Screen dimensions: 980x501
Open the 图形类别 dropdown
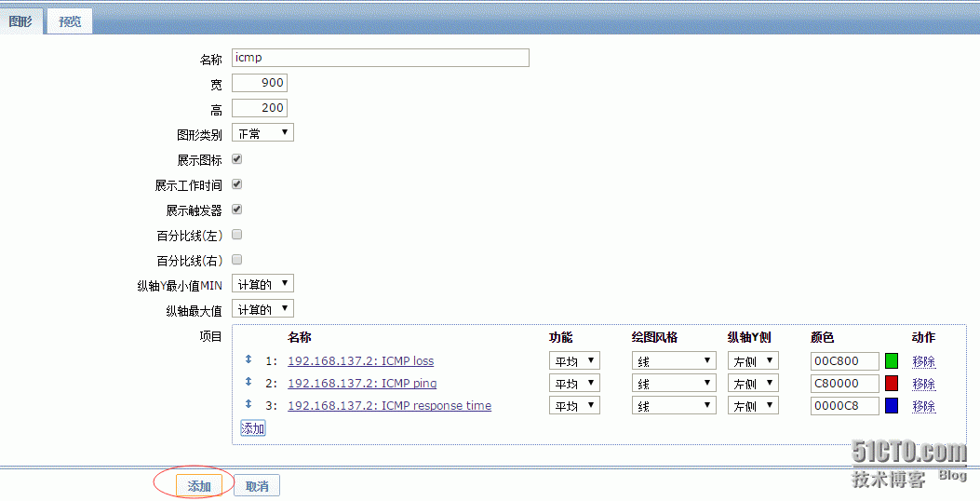262,132
